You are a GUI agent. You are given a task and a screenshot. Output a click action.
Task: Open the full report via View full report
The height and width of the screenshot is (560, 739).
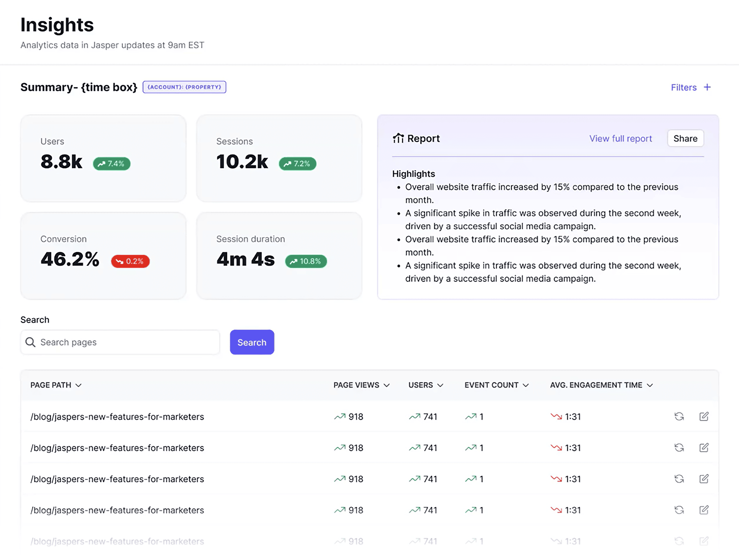point(620,138)
